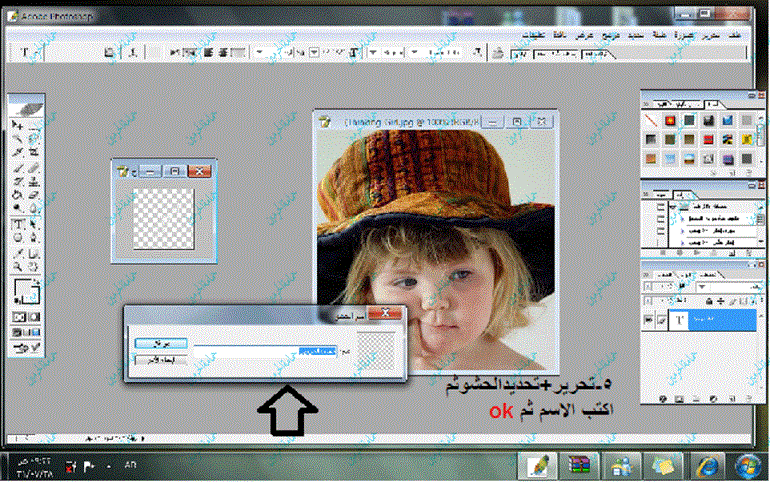Switch to Quick Mask mode
770x483 pixels.
pos(34,316)
